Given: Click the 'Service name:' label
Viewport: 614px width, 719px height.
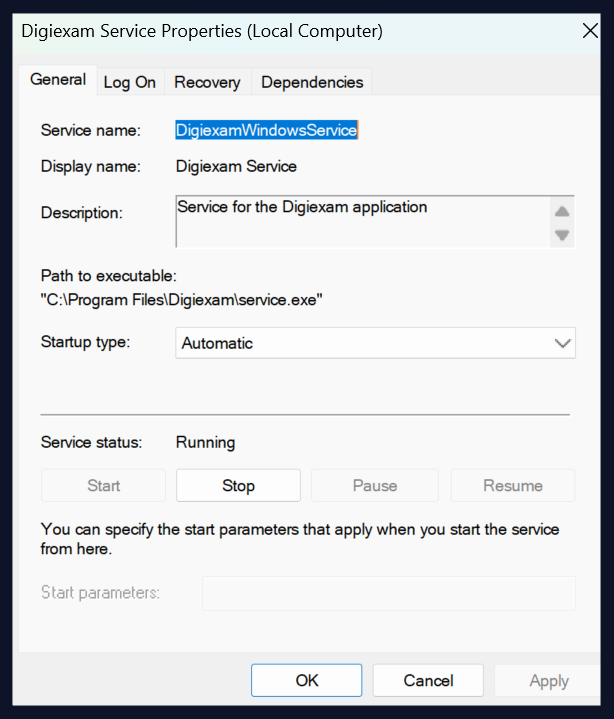Looking at the screenshot, I should click(x=91, y=130).
